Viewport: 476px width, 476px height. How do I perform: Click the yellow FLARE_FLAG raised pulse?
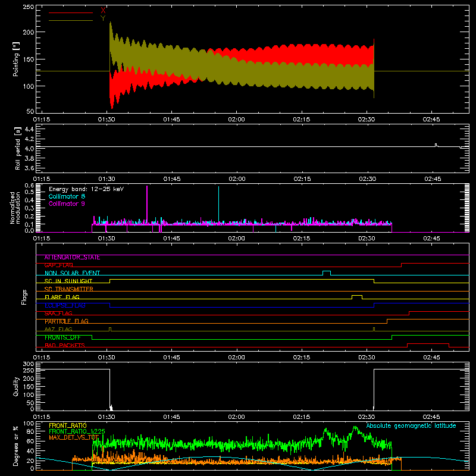pos(357,297)
